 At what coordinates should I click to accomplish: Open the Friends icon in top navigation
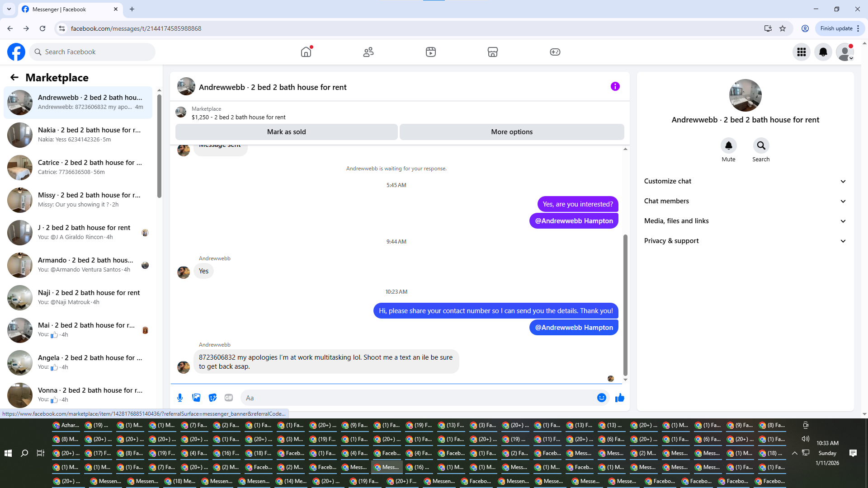point(368,52)
